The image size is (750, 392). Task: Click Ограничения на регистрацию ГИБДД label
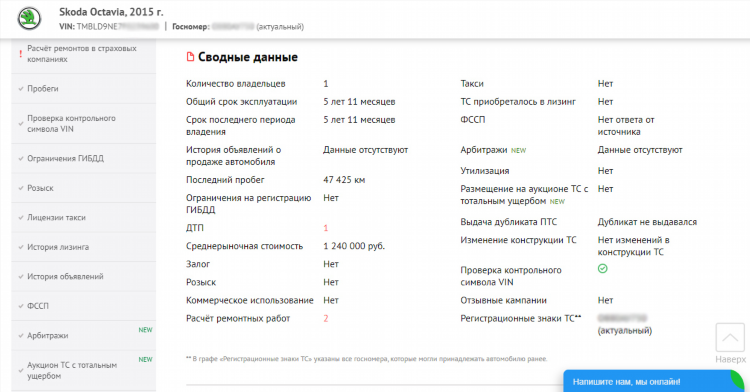pos(249,204)
